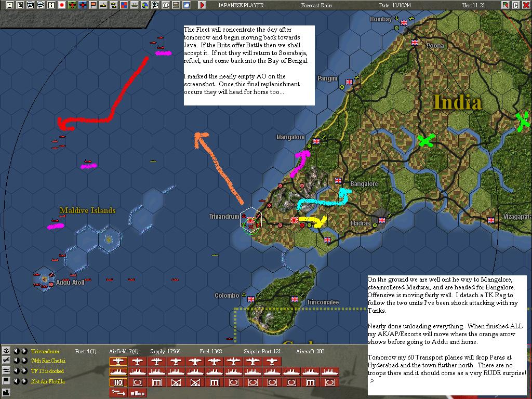Click the British flag at Bangalore
The width and height of the screenshot is (532, 399).
[338, 181]
